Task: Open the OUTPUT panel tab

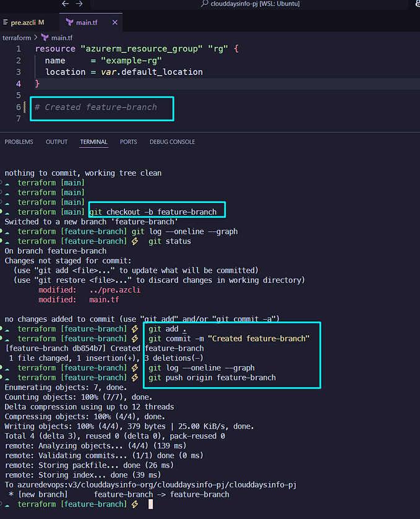Action: (x=56, y=142)
